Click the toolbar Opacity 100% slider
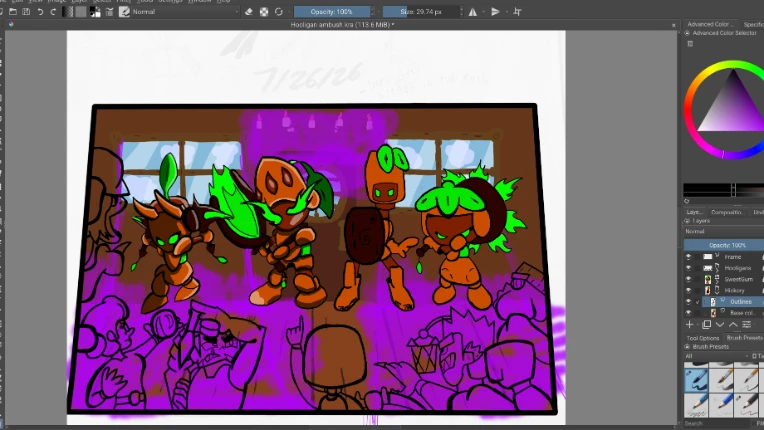This screenshot has height=430, width=764. [331, 12]
